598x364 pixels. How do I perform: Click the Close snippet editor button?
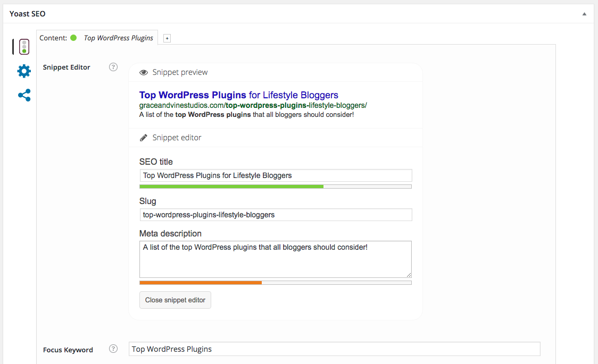(175, 300)
